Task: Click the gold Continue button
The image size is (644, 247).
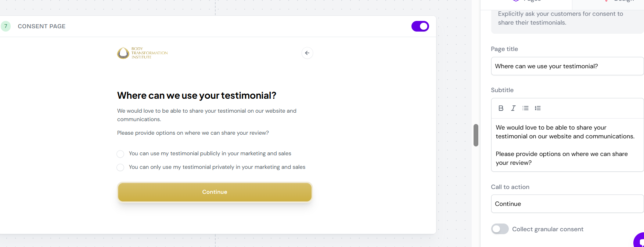Action: [215, 192]
